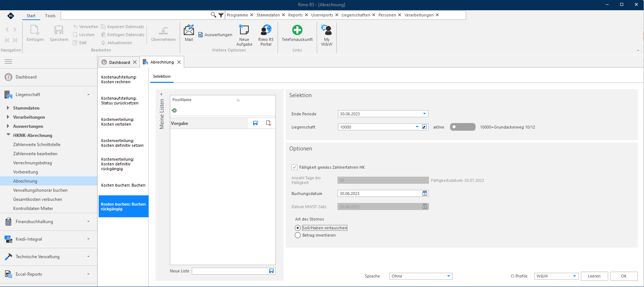Save the Vorgabe list entry
The width and height of the screenshot is (644, 287).
tap(255, 123)
